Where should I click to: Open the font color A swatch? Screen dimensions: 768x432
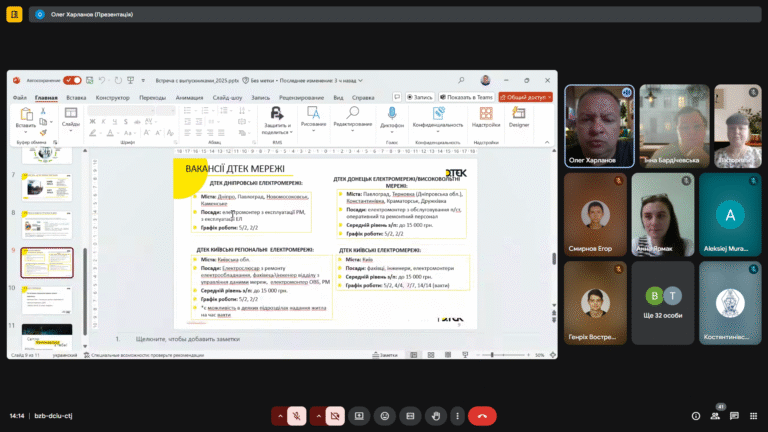(x=110, y=133)
